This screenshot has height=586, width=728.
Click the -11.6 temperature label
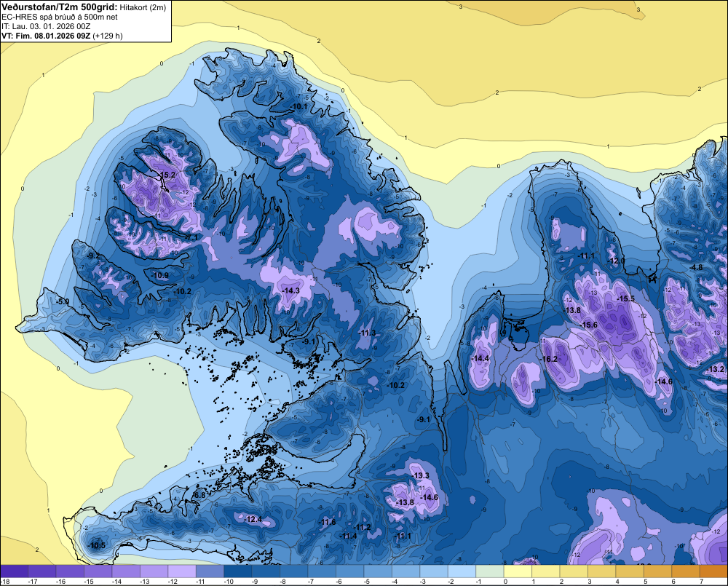328,523
